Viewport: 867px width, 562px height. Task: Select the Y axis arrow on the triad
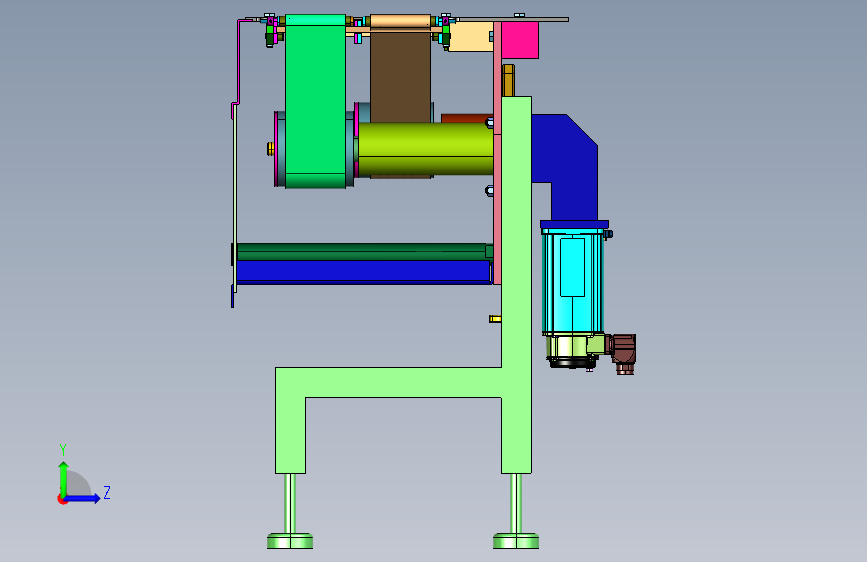tap(64, 478)
